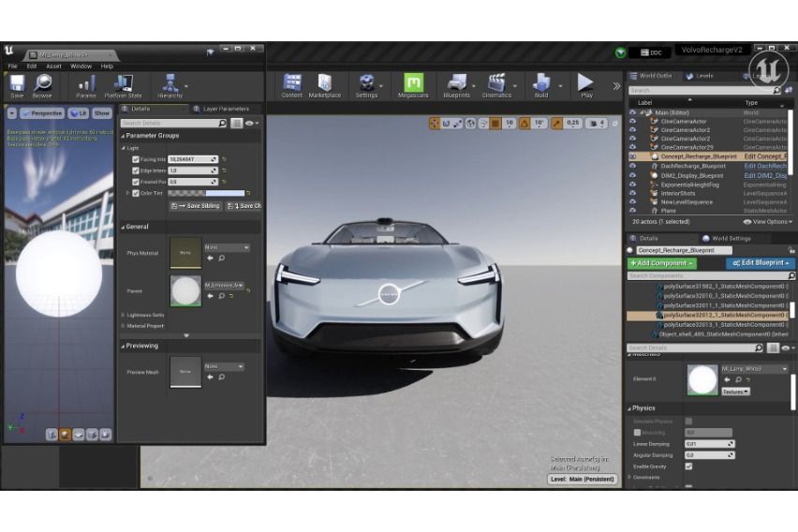Open Settings in main toolbar
Image resolution: width=798 pixels, height=532 pixels.
[x=366, y=85]
